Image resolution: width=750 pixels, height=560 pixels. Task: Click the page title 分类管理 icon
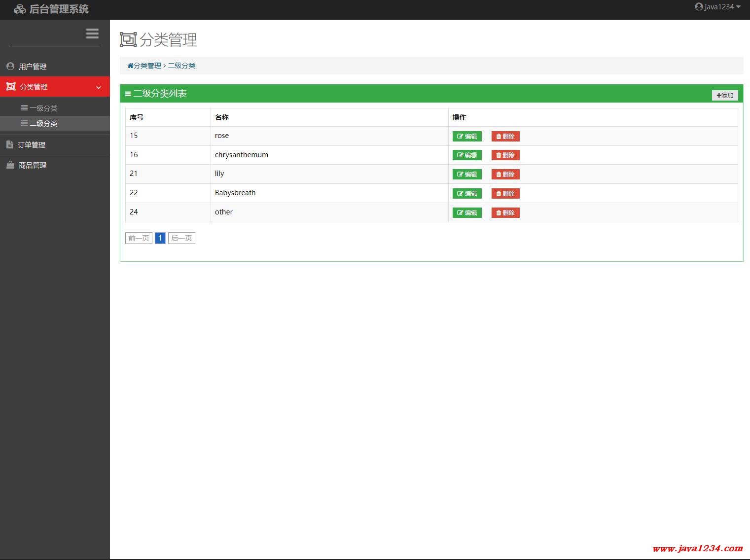coord(128,39)
